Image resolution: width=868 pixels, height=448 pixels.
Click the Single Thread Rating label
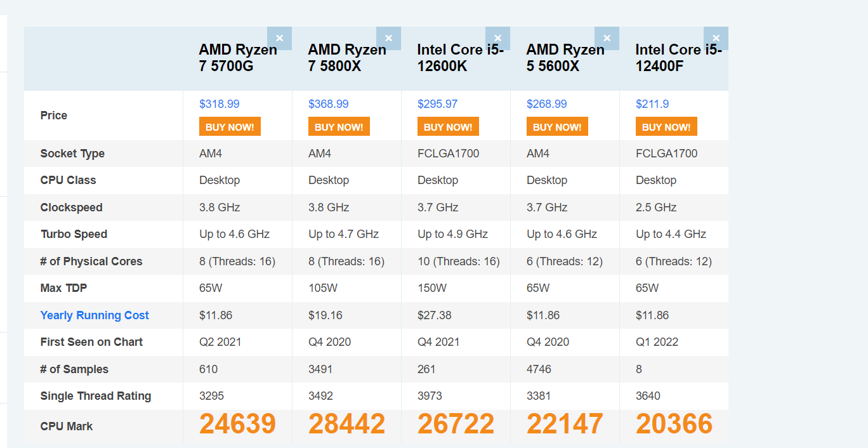pos(96,396)
